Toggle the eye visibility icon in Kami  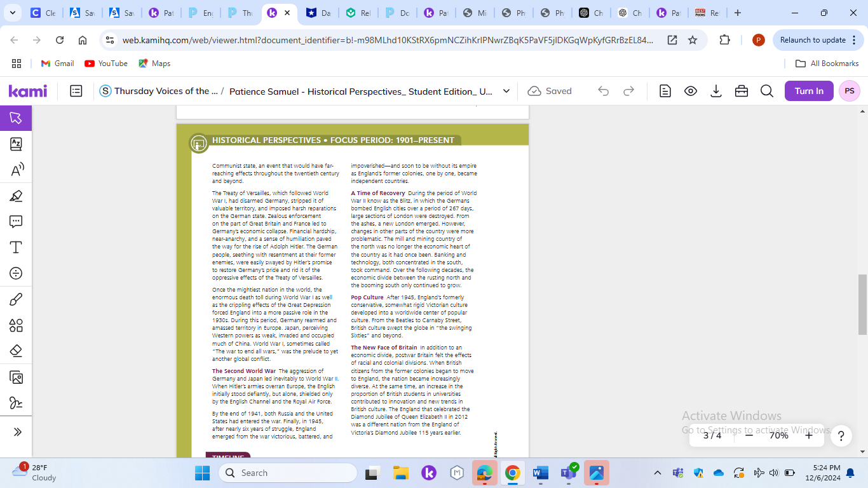(691, 91)
